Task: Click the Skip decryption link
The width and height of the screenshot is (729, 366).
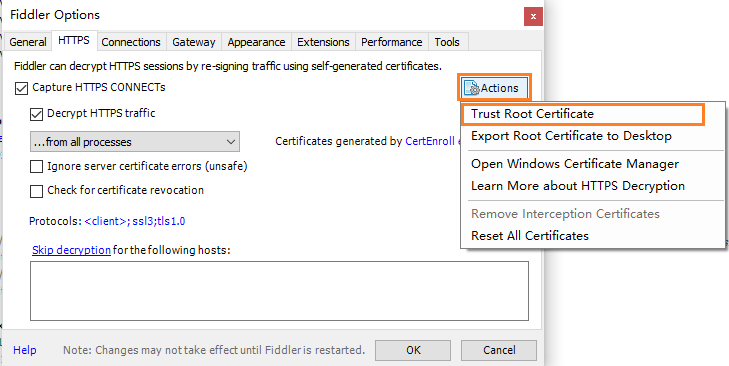Action: (x=71, y=250)
